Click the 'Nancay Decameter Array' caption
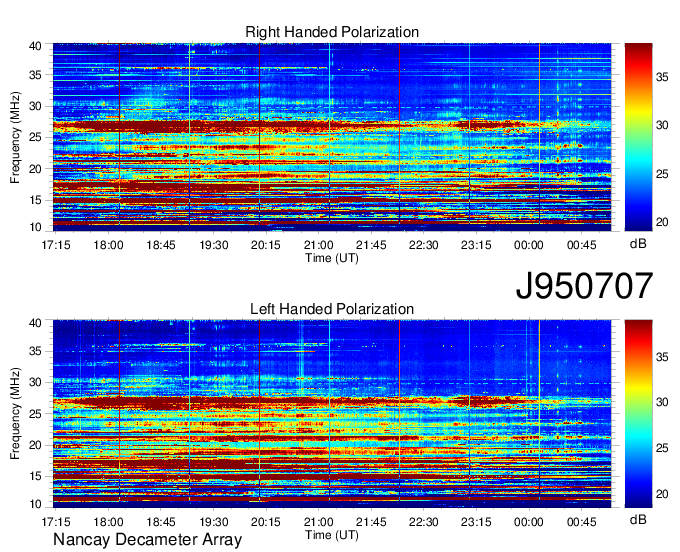 tap(147, 540)
